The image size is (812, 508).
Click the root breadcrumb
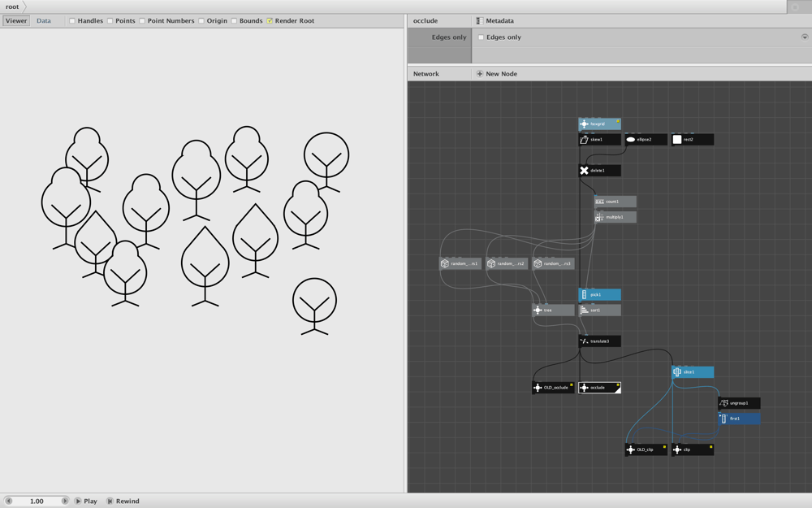click(x=12, y=7)
